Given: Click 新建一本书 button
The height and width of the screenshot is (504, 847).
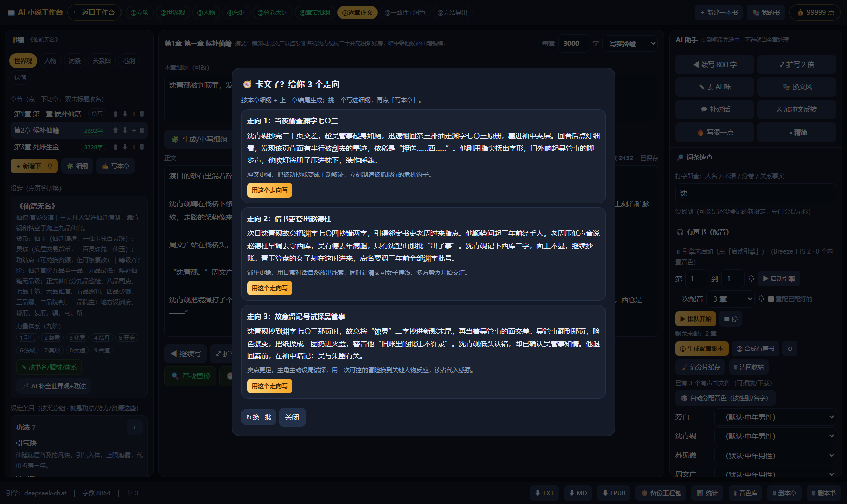Looking at the screenshot, I should click(719, 13).
